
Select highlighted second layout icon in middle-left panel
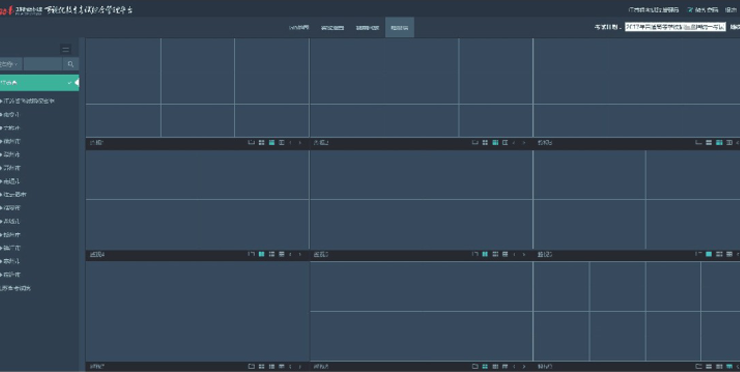coord(261,254)
